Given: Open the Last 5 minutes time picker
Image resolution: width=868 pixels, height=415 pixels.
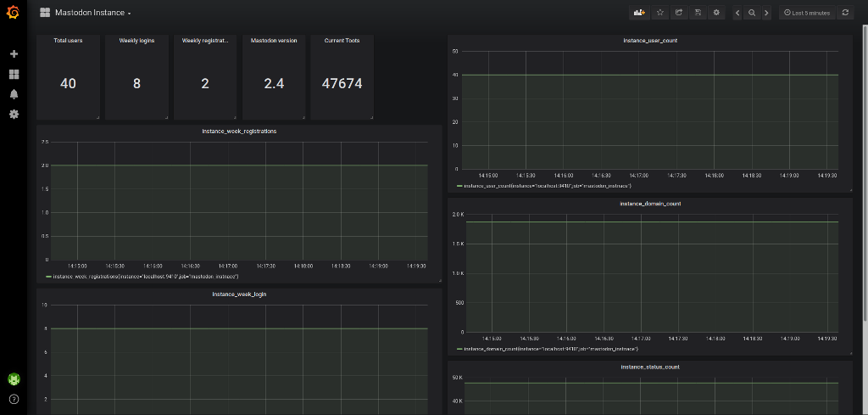Looking at the screenshot, I should [x=807, y=13].
